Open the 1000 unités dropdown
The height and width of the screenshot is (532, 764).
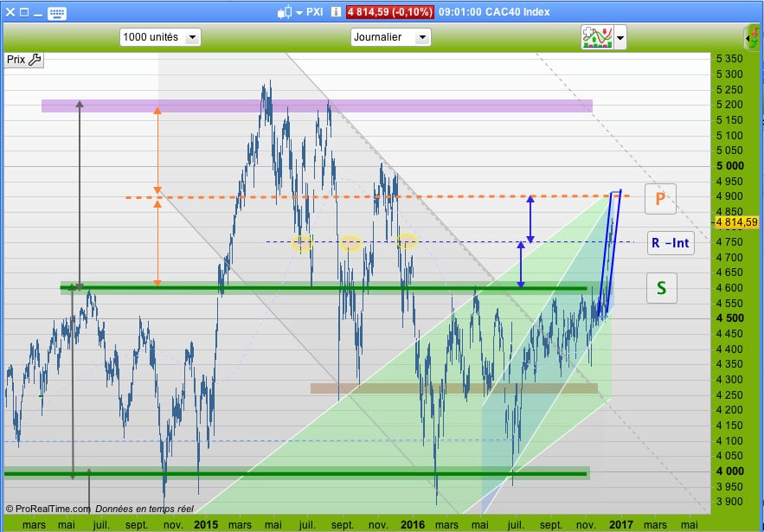coord(160,37)
